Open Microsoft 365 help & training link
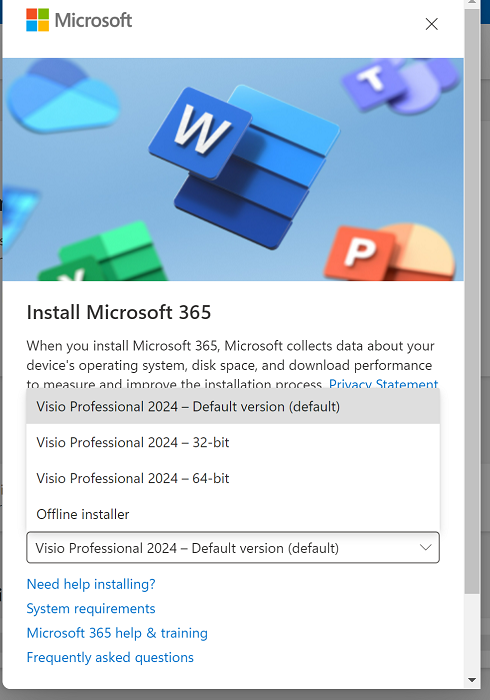This screenshot has width=490, height=700. pyautogui.click(x=117, y=633)
